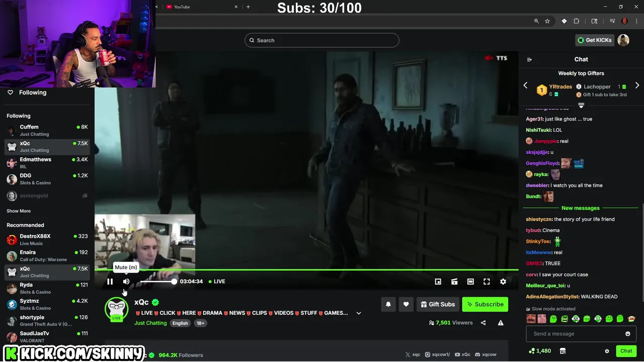This screenshot has height=362, width=644.
Task: Open the channel points shop icon
Action: click(x=563, y=351)
